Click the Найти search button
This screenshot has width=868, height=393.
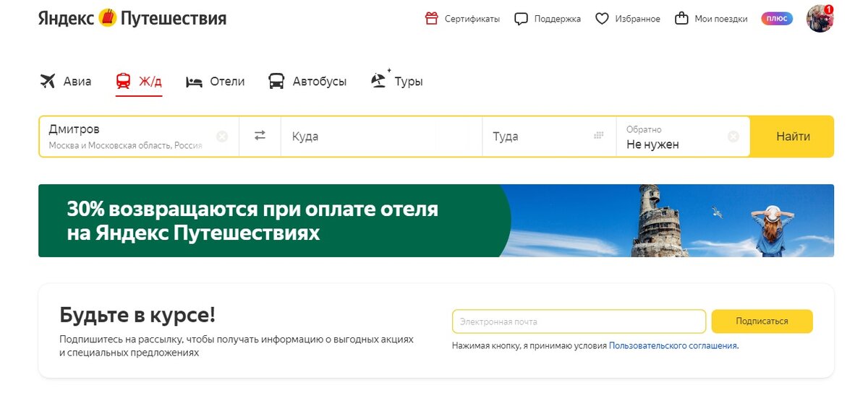pyautogui.click(x=793, y=137)
